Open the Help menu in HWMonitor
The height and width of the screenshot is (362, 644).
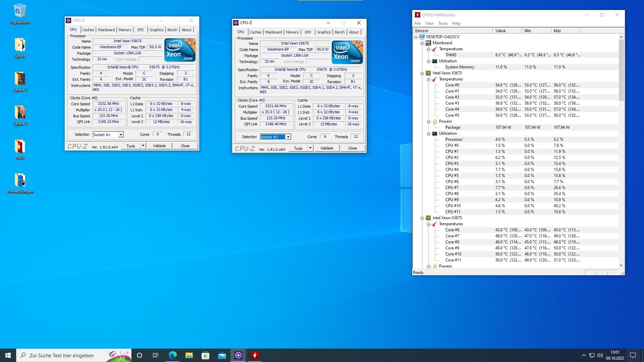(x=456, y=23)
